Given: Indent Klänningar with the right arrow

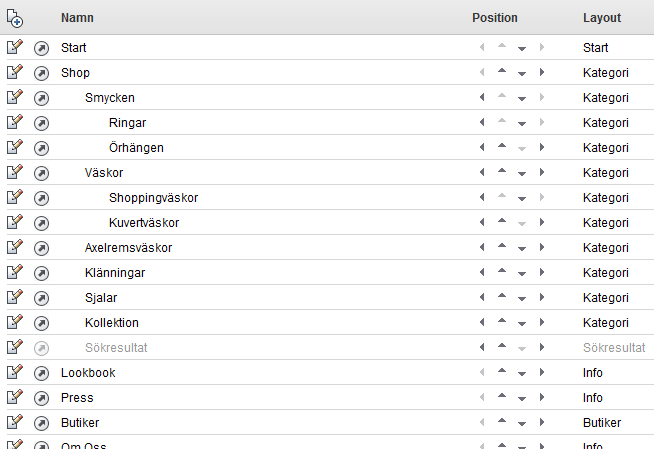Looking at the screenshot, I should pyautogui.click(x=541, y=272).
